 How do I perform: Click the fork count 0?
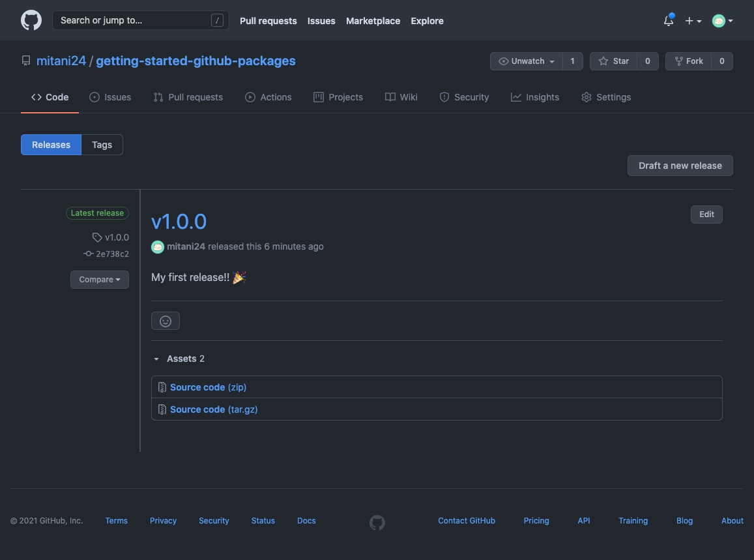tap(722, 61)
